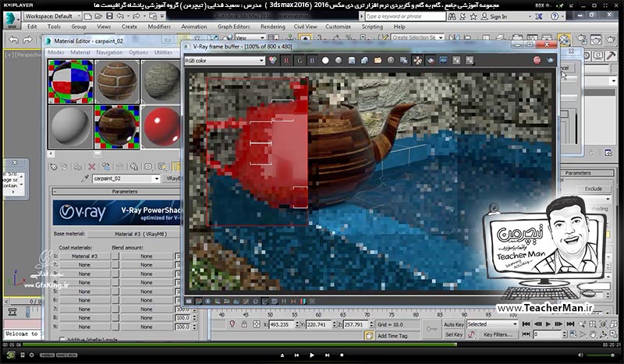Click the Render Setup icon on main toolbar
624x364 pixels.
pos(581,40)
